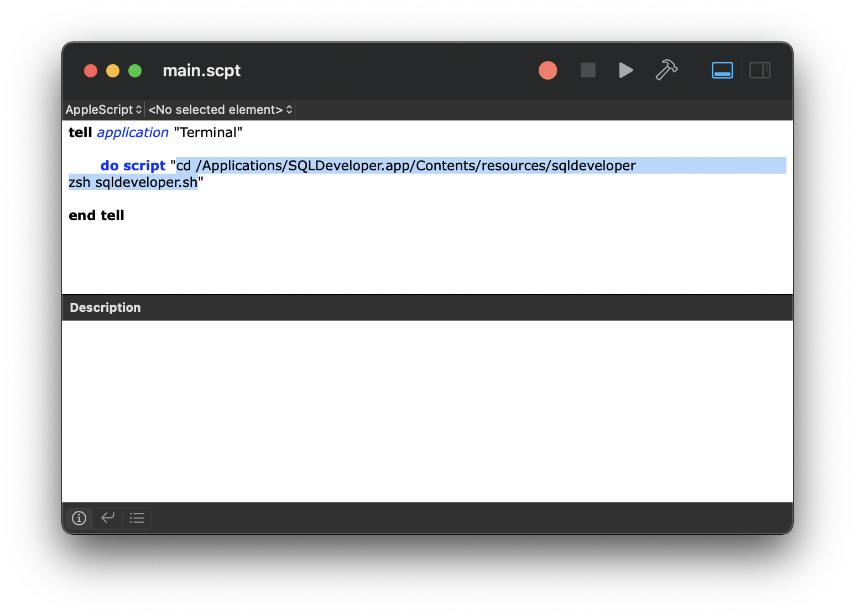The height and width of the screenshot is (616, 855).
Task: Open the AppleScript language dropdown
Action: coord(104,109)
